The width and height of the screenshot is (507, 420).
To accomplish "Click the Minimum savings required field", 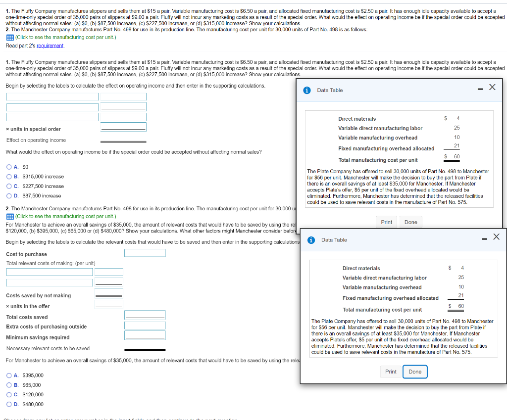I will pos(145,335).
